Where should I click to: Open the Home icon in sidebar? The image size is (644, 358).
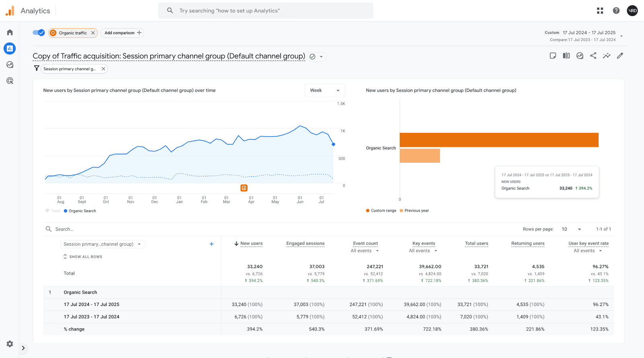(x=10, y=32)
